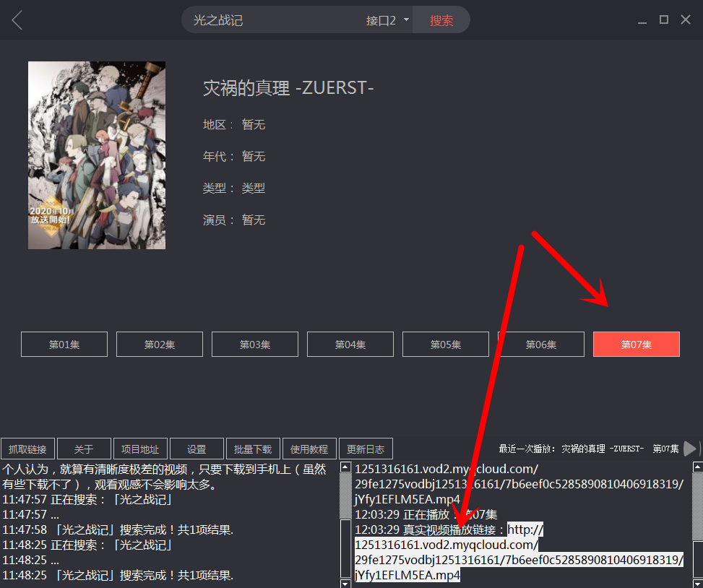Click the anime poster thumbnail
This screenshot has height=588, width=703.
[97, 155]
